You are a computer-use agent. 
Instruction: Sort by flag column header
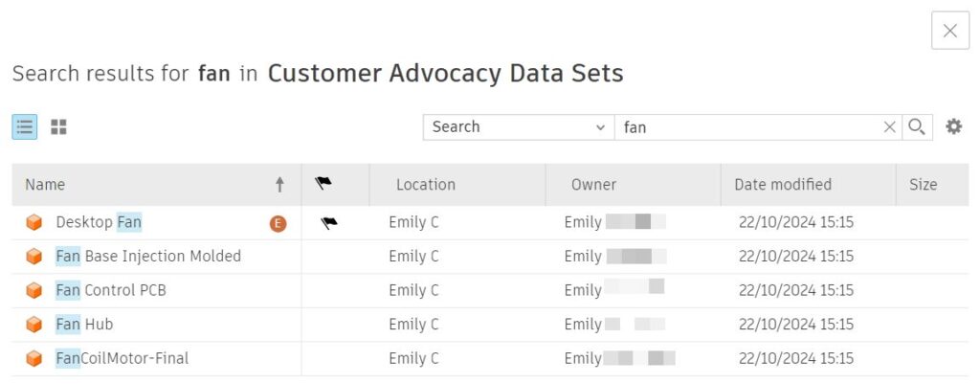point(323,184)
